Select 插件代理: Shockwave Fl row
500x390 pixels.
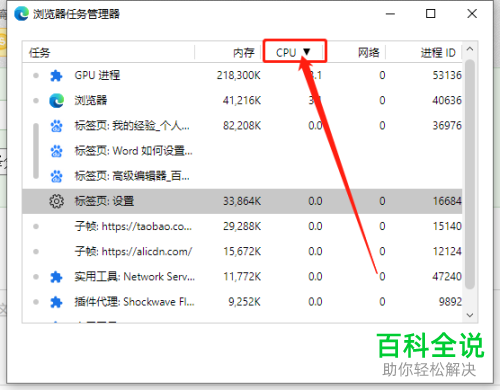[242, 302]
